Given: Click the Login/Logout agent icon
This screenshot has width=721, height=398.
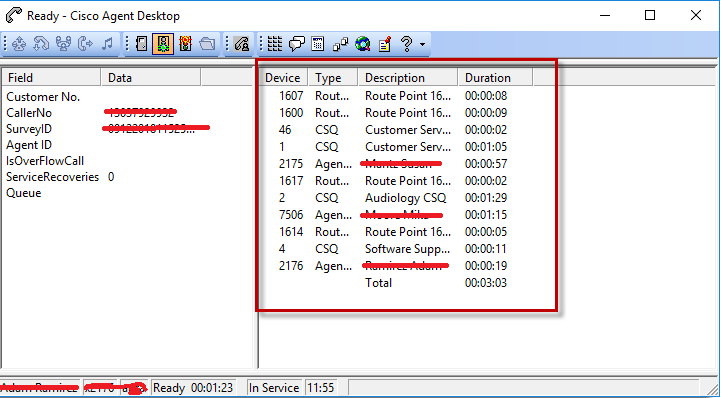Looking at the screenshot, I should (142, 44).
